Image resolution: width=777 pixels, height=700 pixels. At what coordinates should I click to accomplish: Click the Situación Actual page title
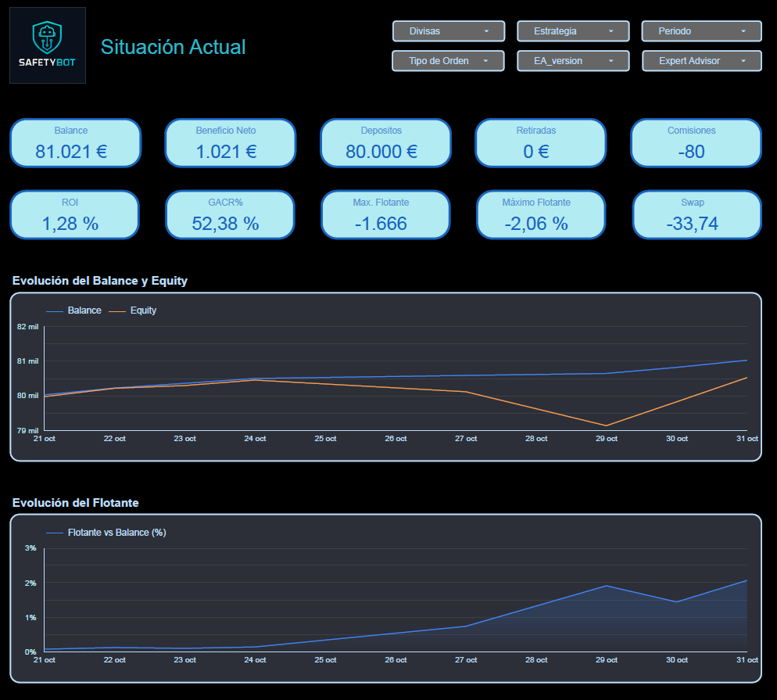173,47
